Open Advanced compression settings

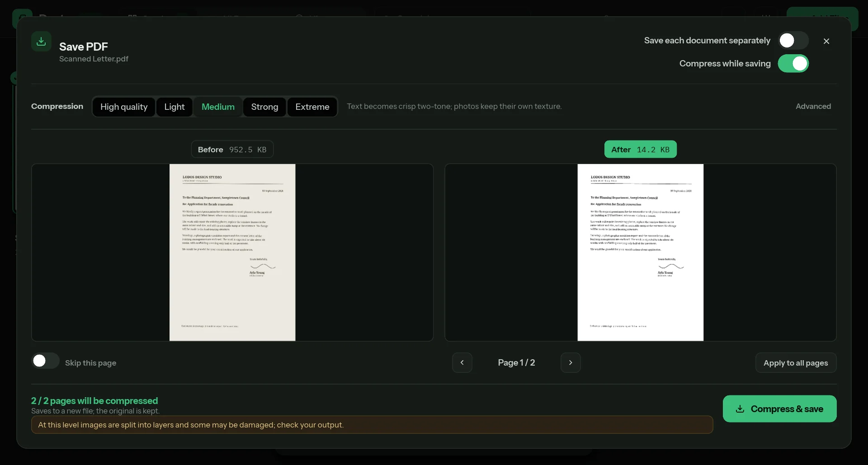(x=813, y=106)
